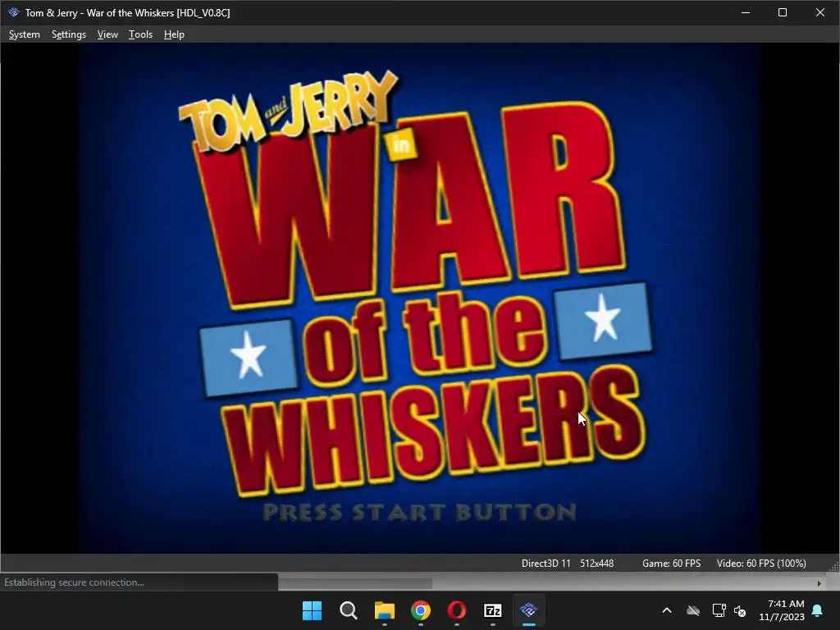Screen dimensions: 840x630
Task: Open File Explorer from the taskbar
Action: click(x=384, y=610)
